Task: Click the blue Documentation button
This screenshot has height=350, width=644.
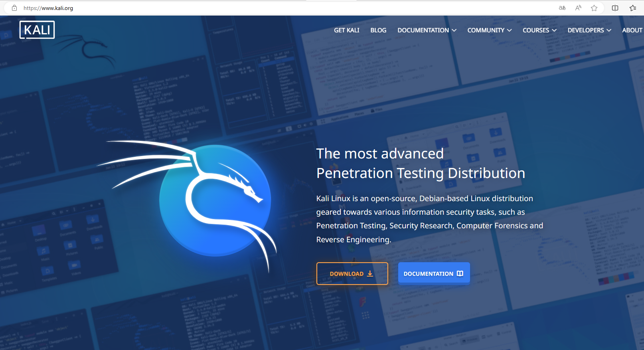Action: [x=434, y=273]
